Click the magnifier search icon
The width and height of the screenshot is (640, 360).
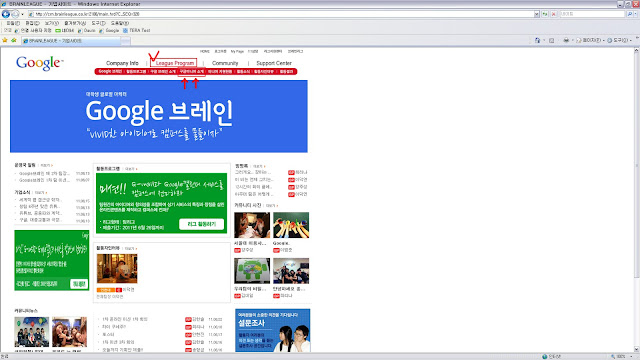pyautogui.click(x=630, y=14)
